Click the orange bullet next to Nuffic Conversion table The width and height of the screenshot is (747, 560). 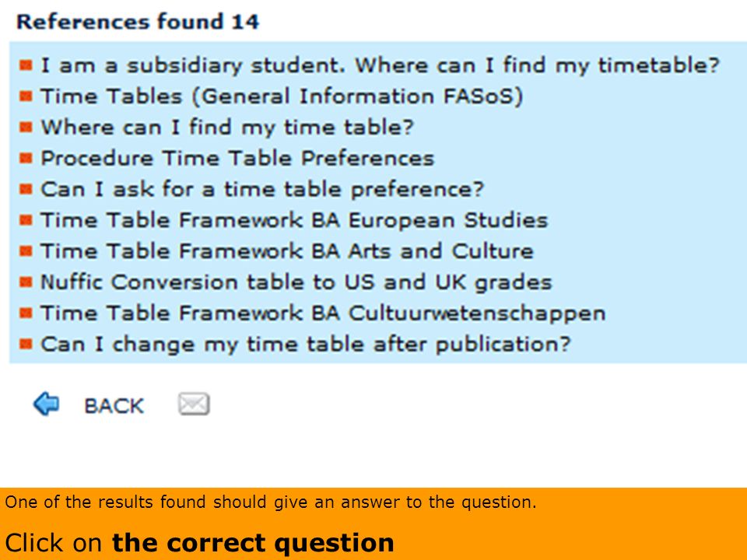click(26, 282)
